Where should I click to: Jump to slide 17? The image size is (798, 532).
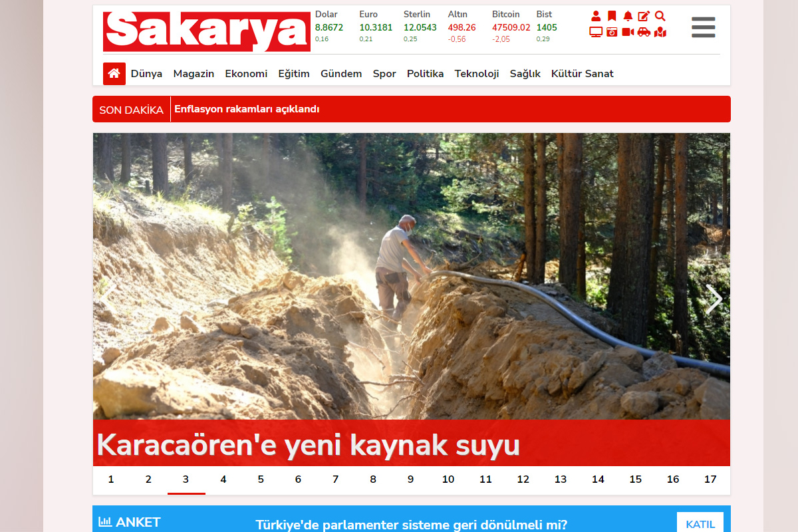(x=710, y=479)
